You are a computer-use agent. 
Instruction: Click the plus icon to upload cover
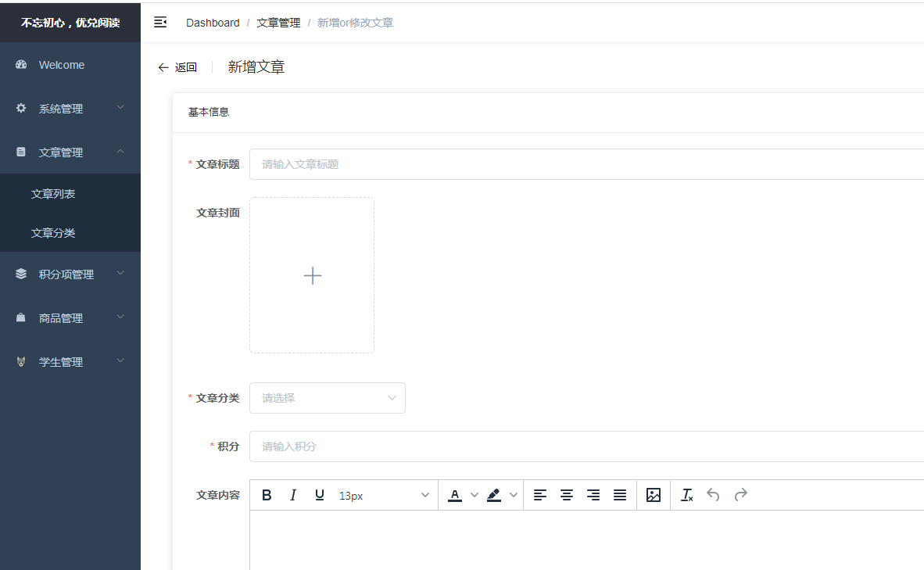[313, 275]
